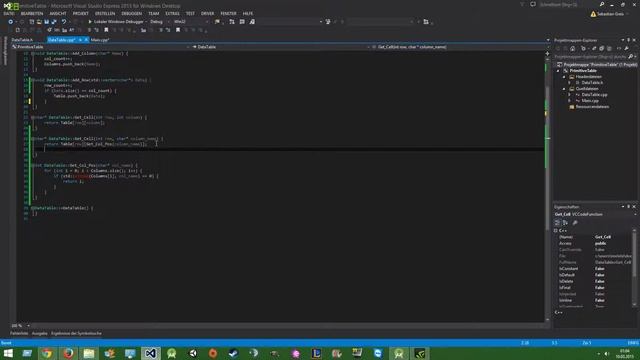Click the Visual Studio taskbar icon
Screen dimensions: 640x360
[x=151, y=353]
